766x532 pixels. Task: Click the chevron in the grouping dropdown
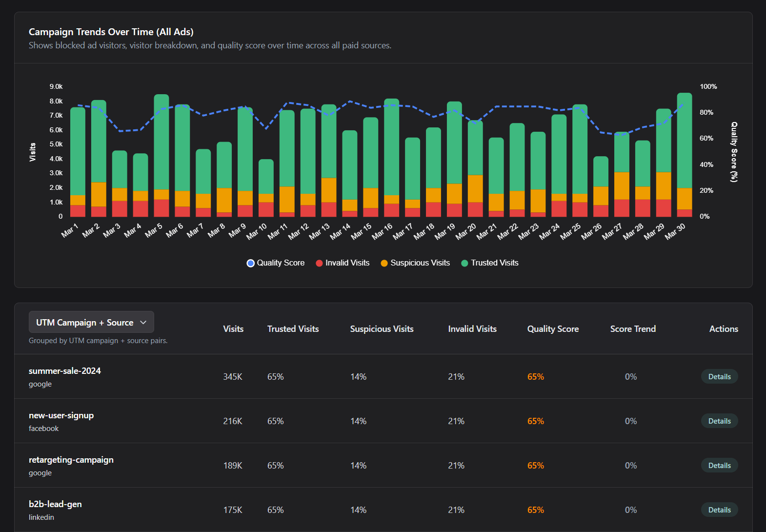[143, 323]
